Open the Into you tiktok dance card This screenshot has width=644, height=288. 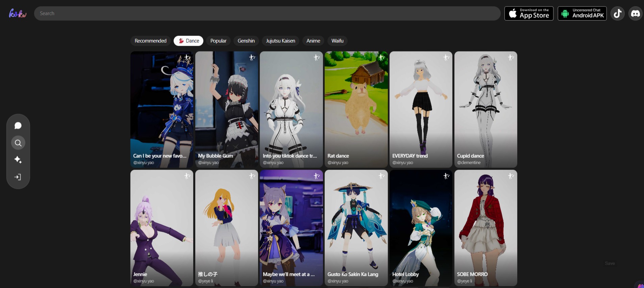(291, 109)
